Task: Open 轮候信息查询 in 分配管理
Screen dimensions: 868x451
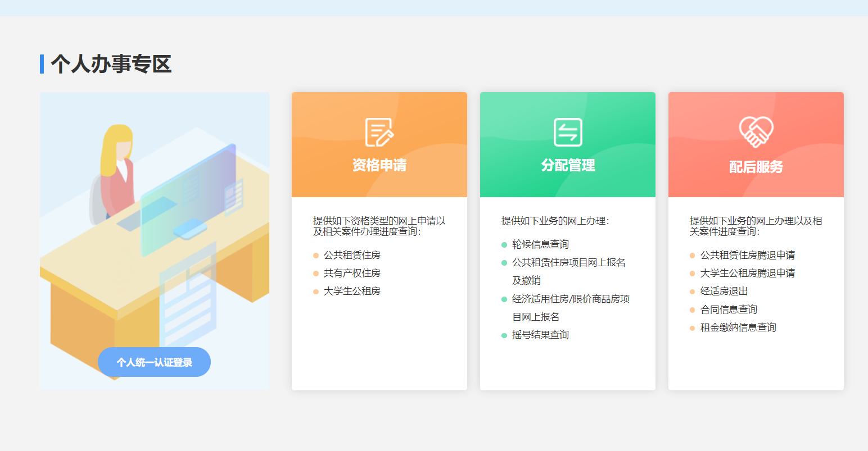Action: [540, 244]
